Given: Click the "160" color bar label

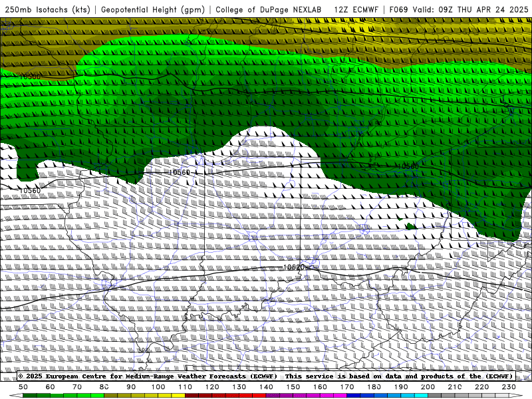Looking at the screenshot, I should click(320, 387).
